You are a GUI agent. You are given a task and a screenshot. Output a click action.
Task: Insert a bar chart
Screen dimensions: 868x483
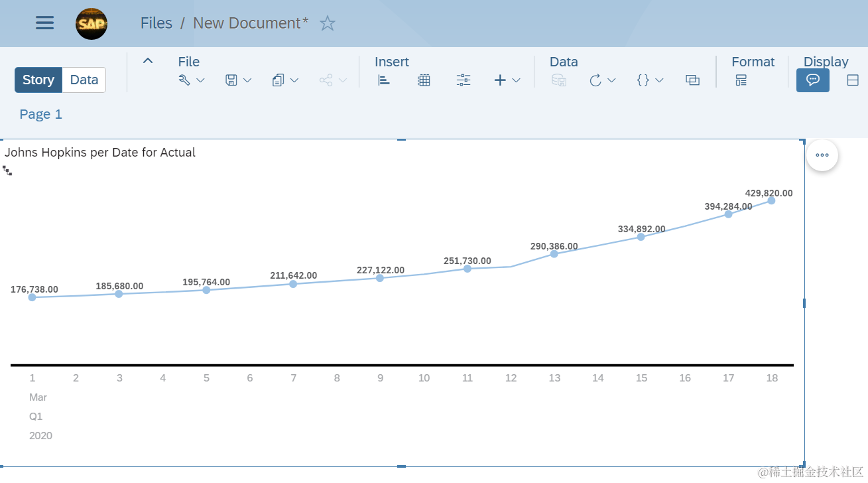pos(384,80)
